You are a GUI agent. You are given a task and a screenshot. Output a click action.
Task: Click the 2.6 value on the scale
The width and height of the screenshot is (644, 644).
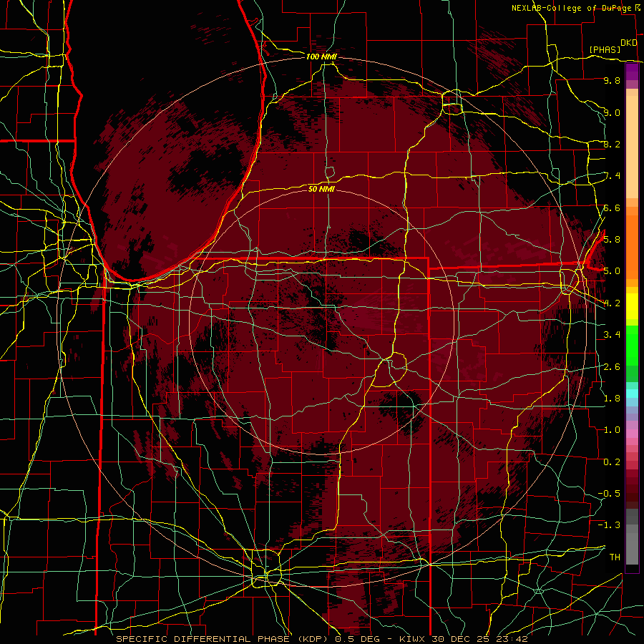pos(612,366)
